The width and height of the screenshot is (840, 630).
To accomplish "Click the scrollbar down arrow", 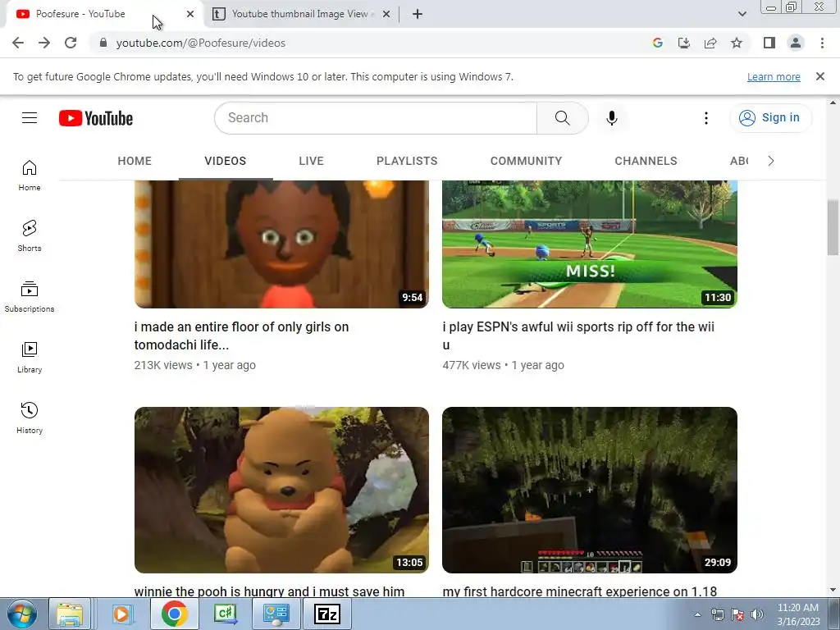I will 833,590.
